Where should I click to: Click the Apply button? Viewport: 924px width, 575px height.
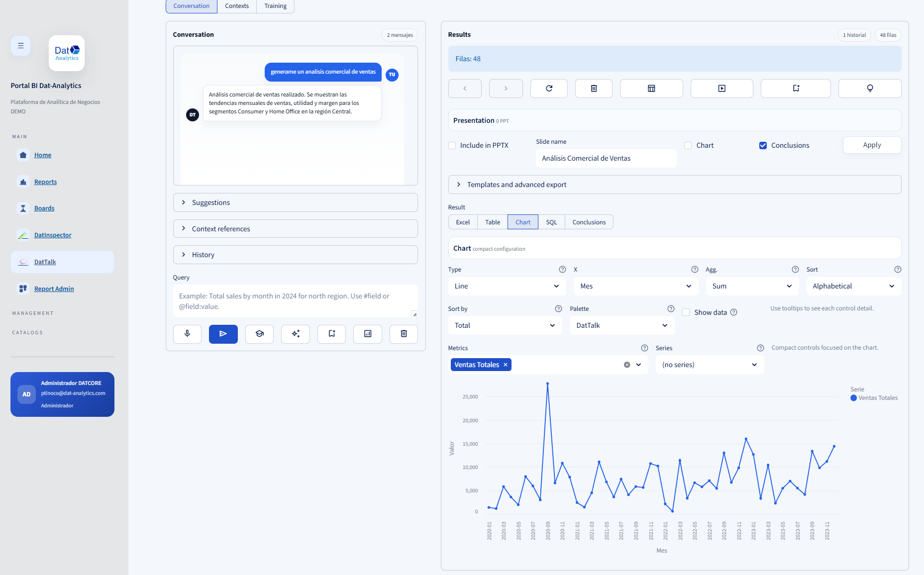872,145
